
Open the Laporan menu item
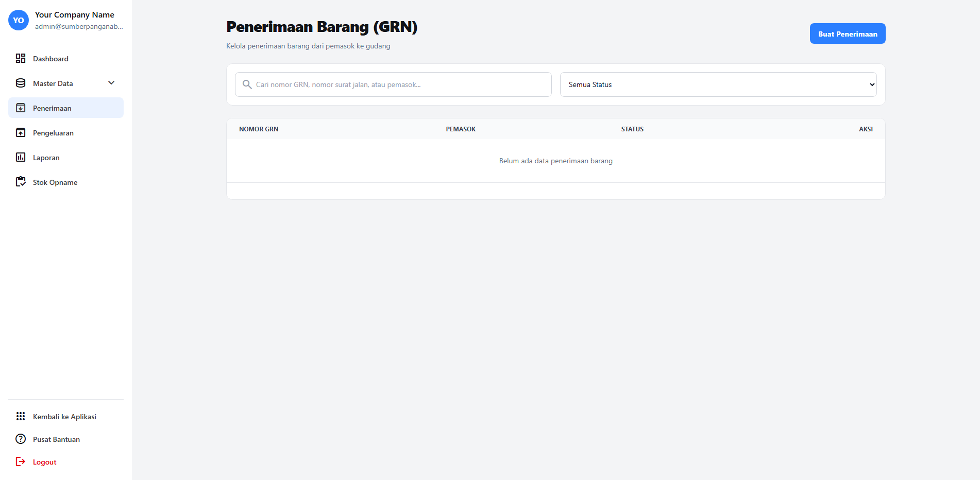point(46,158)
